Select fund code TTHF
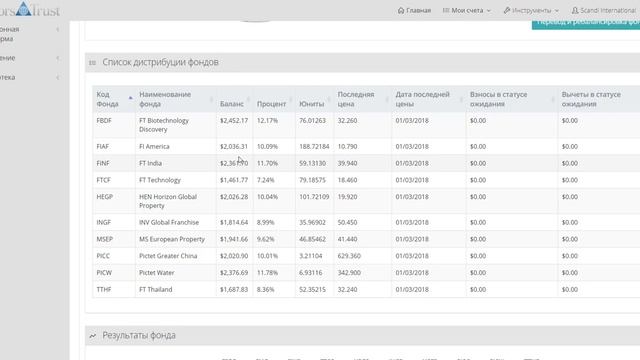This screenshot has height=360, width=640. tap(104, 289)
